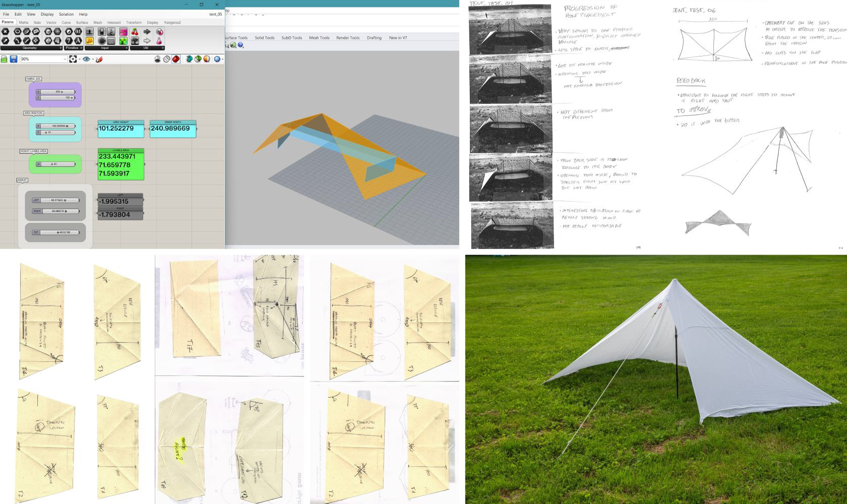
Task: Expand the Geometry panel plus button
Action: [60, 48]
